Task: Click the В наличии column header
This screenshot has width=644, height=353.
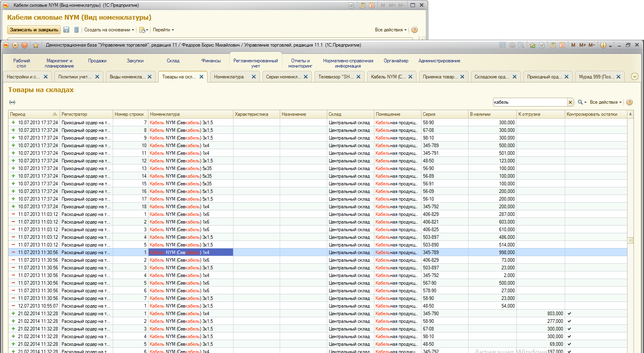Action: 492,114
